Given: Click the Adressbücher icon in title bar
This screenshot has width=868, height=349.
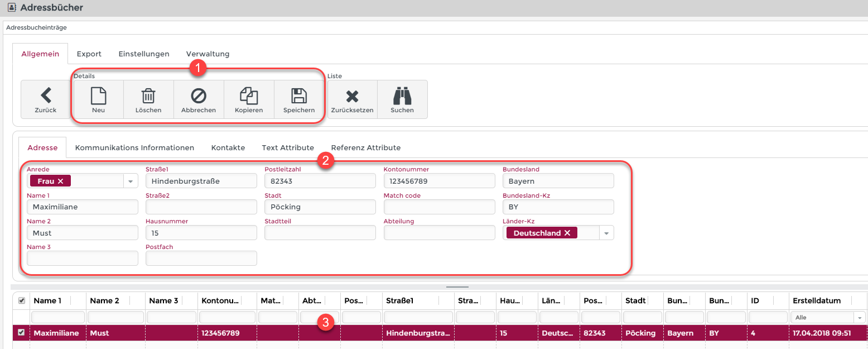Looking at the screenshot, I should coord(11,8).
